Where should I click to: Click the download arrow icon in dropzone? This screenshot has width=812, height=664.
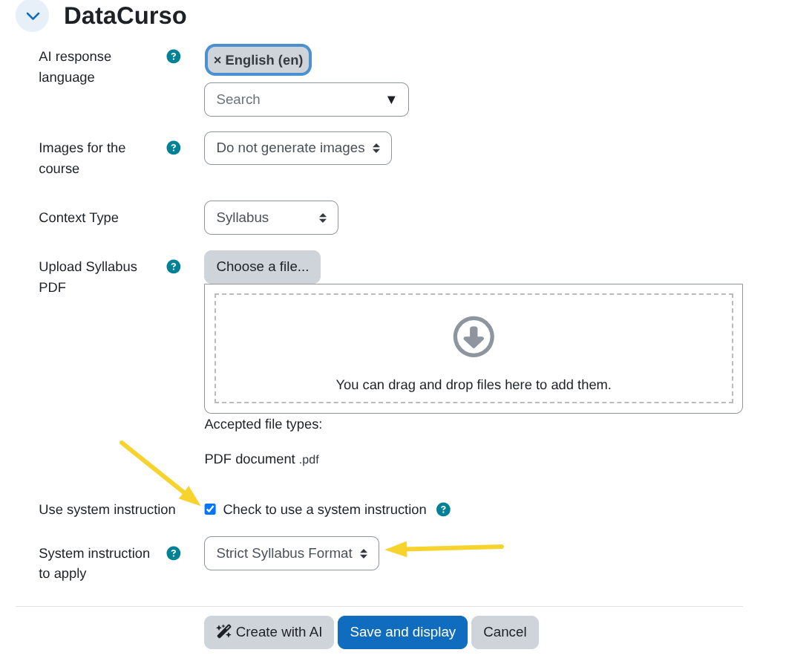click(x=474, y=336)
